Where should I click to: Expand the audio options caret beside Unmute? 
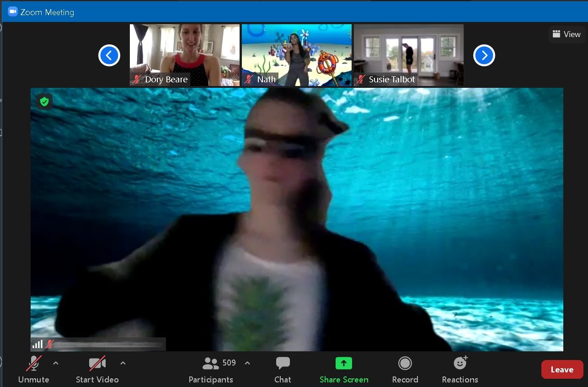[x=56, y=363]
